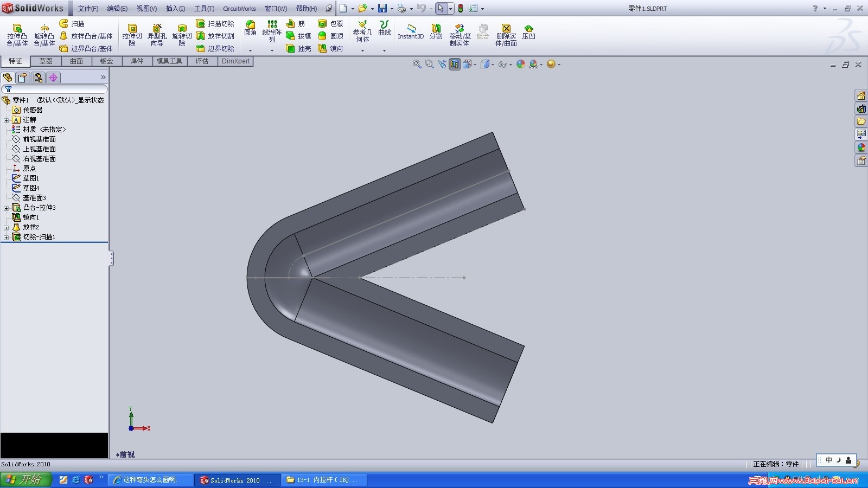Viewport: 868px width, 488px height.
Task: Open the 13-1 内拉杆 folder taskbar button
Action: coord(325,480)
